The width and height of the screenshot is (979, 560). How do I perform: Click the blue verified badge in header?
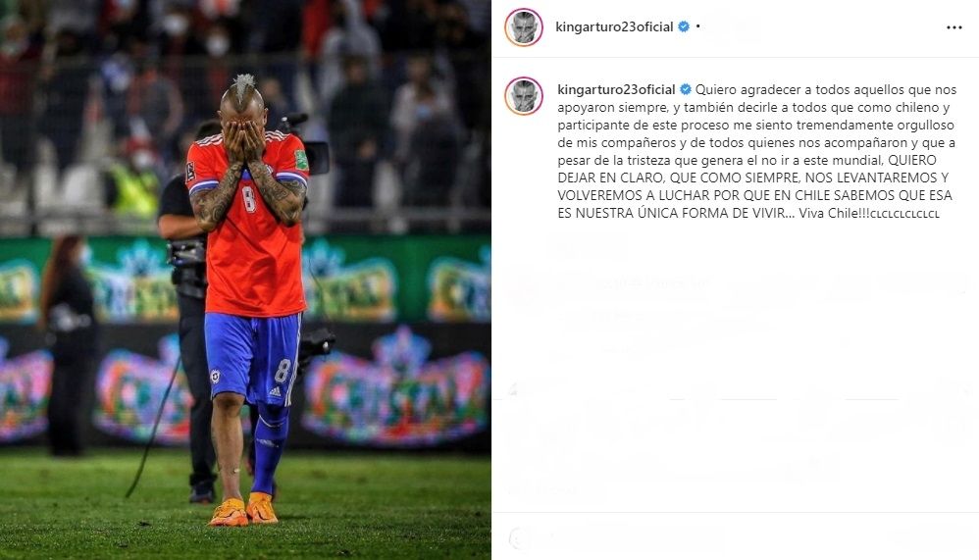click(x=684, y=26)
